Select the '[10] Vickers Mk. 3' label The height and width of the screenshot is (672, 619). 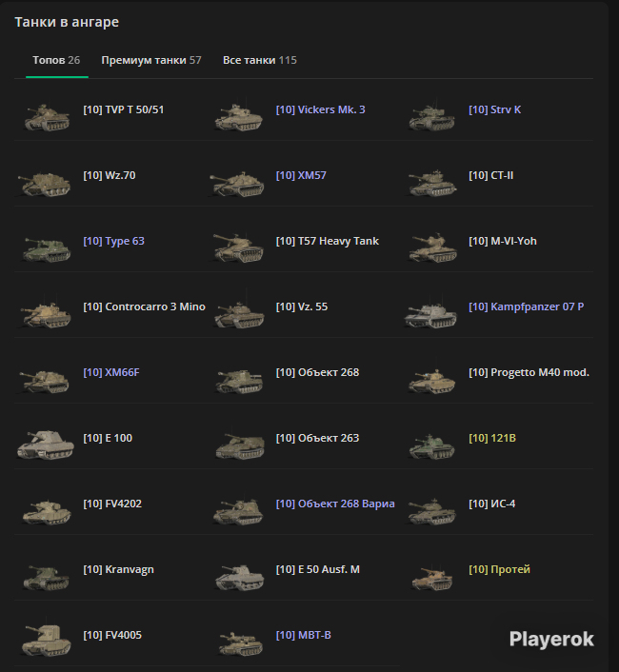(x=321, y=109)
